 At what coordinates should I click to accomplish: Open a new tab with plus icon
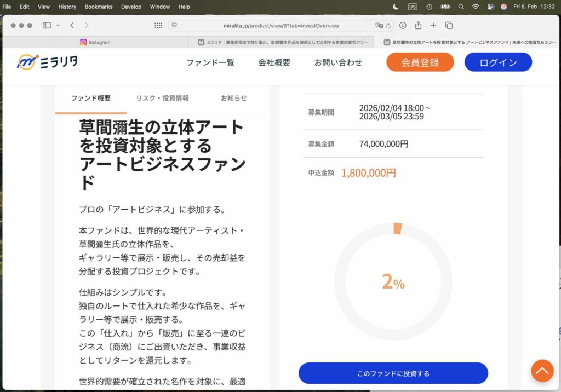[433, 25]
